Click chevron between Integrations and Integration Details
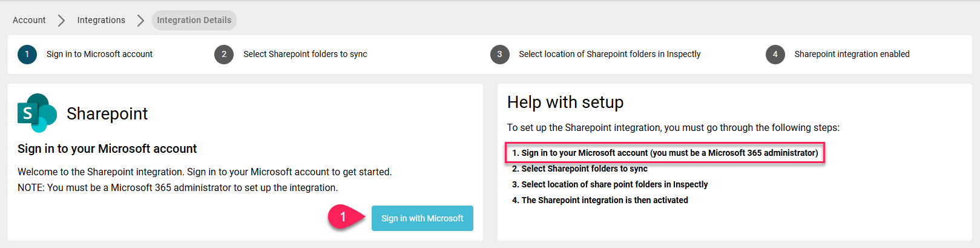Screen dimensions: 980x248 click(140, 21)
